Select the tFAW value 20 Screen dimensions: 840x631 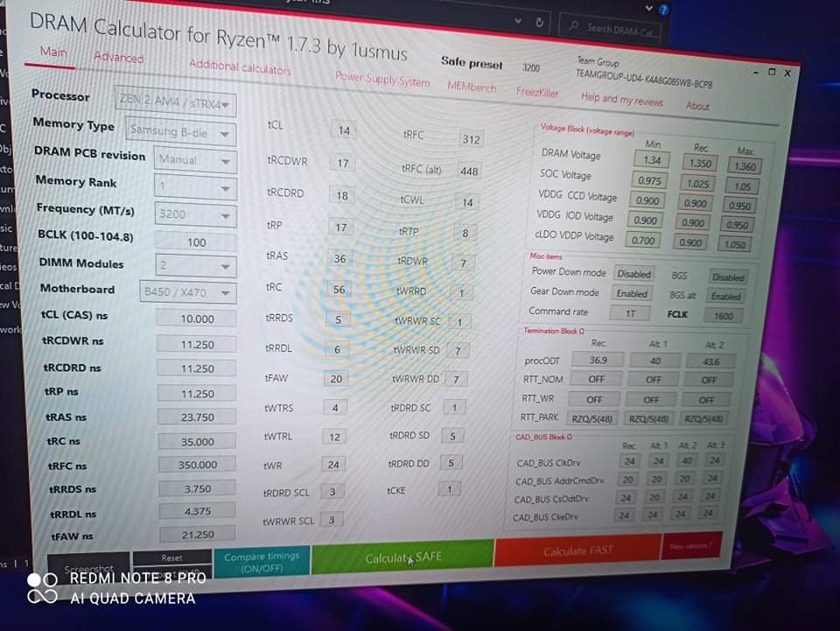click(336, 379)
